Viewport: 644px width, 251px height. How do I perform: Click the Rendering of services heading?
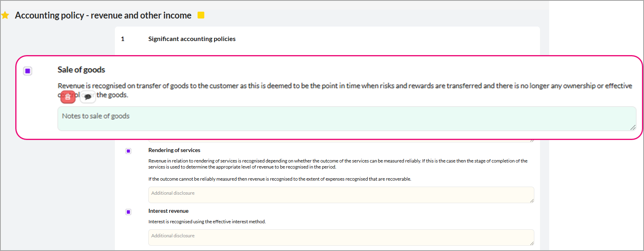pos(174,150)
